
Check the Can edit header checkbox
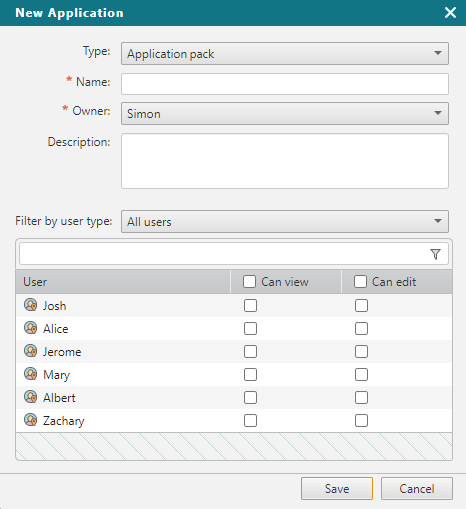[360, 282]
